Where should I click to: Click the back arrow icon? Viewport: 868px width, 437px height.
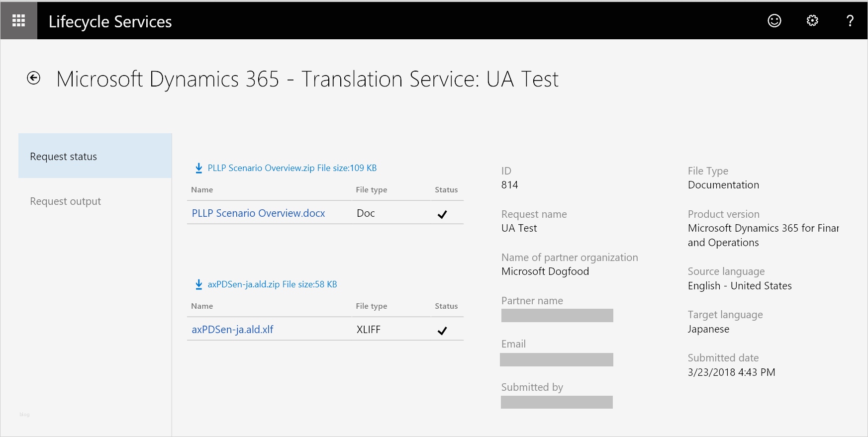pyautogui.click(x=33, y=78)
